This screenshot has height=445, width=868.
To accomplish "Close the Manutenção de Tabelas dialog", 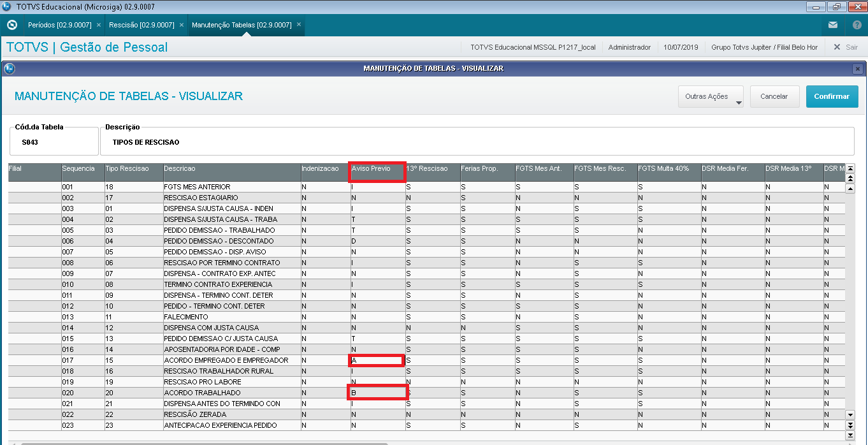I will [x=858, y=69].
